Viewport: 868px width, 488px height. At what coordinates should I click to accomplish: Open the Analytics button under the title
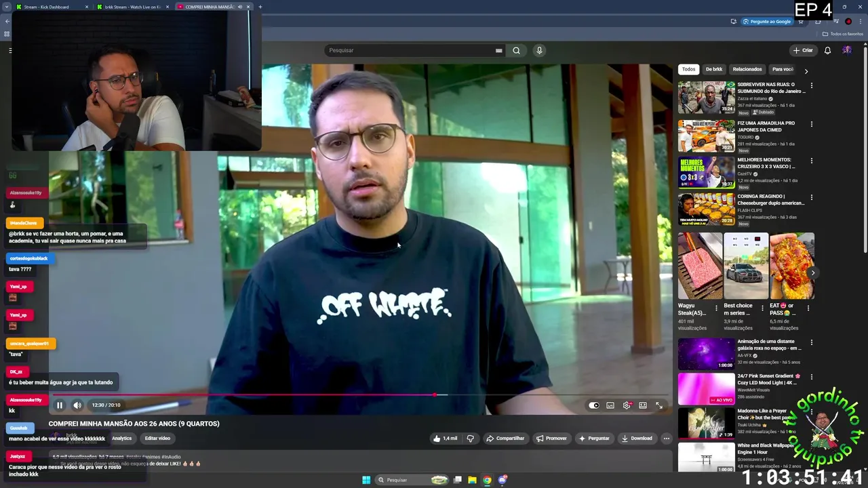[x=121, y=439]
